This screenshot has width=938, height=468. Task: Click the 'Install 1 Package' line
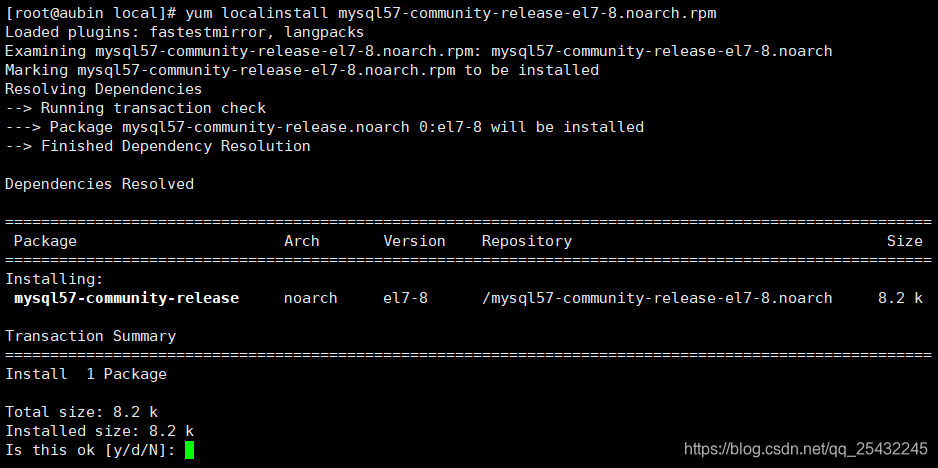point(86,375)
